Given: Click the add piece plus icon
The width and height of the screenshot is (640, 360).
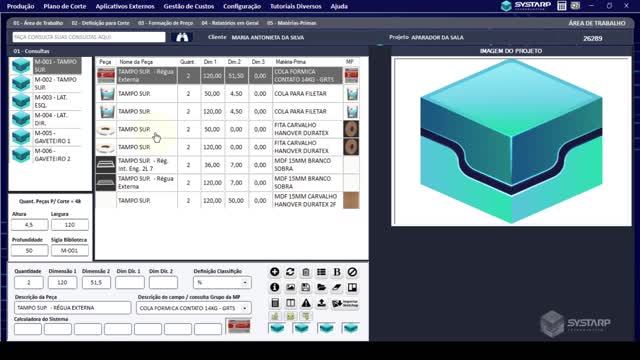Looking at the screenshot, I should [274, 272].
